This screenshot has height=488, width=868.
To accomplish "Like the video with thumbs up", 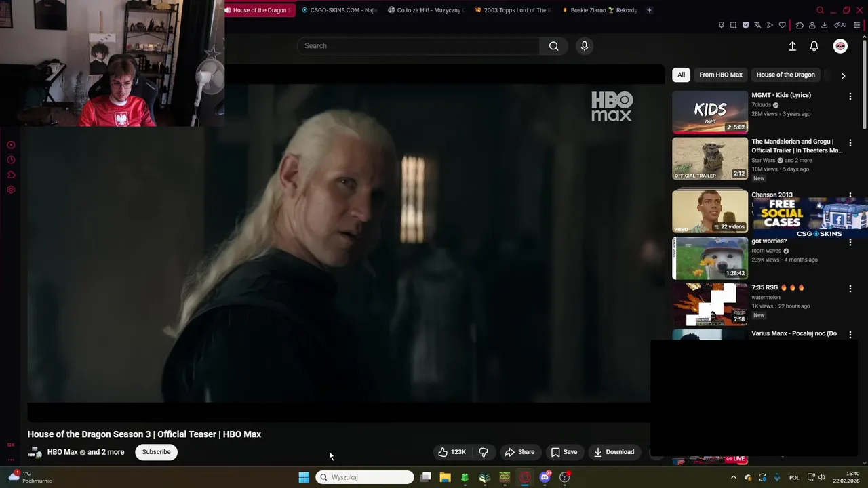I will click(452, 452).
